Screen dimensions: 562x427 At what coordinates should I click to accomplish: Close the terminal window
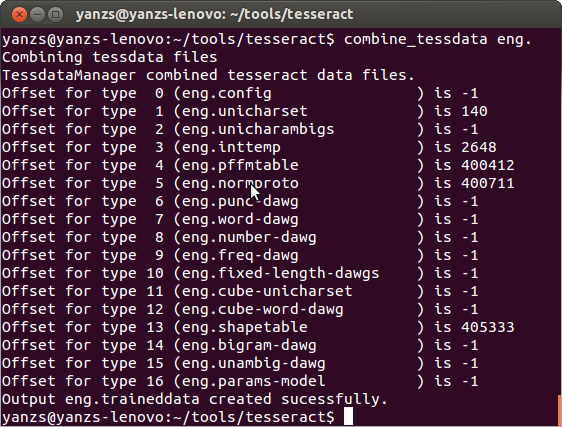pyautogui.click(x=19, y=15)
